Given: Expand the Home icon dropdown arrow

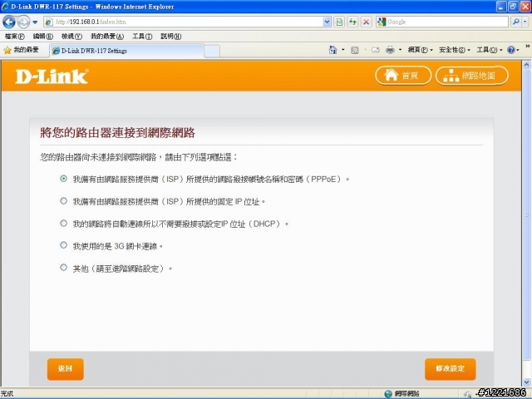Looking at the screenshot, I should [343, 50].
